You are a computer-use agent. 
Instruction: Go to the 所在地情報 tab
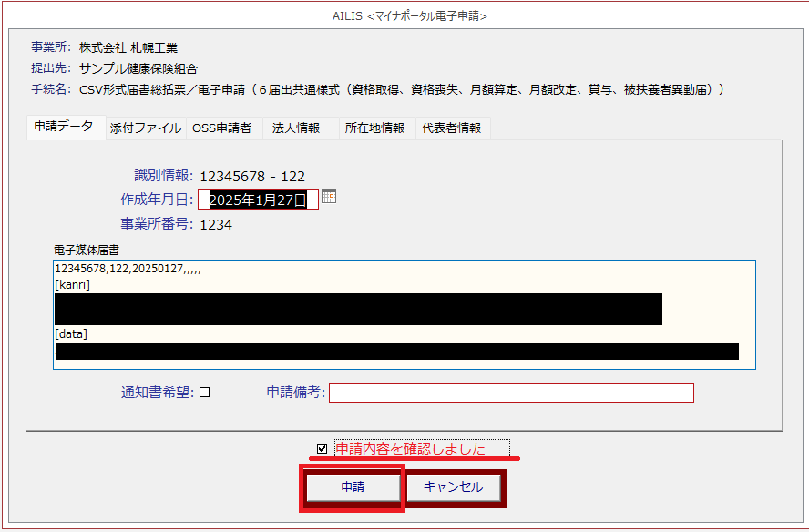click(374, 128)
